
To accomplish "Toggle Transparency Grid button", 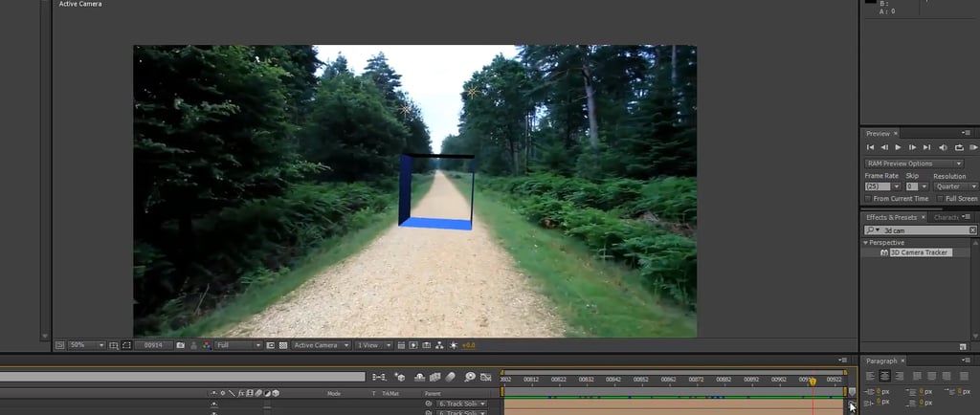I will 283,345.
